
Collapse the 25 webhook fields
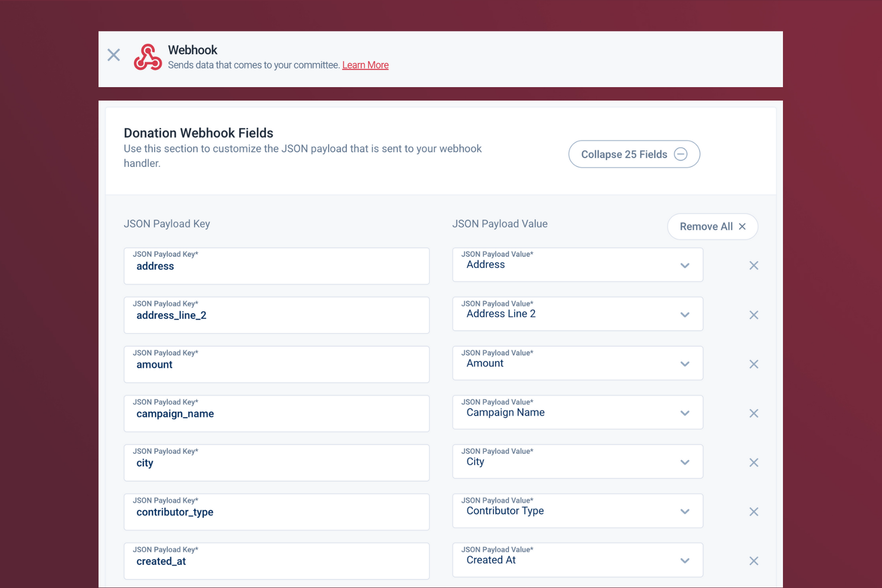tap(634, 154)
